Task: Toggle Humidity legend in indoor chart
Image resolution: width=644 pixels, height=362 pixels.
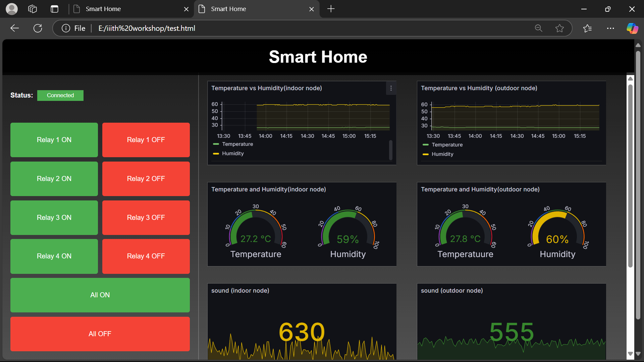Action: tap(232, 154)
